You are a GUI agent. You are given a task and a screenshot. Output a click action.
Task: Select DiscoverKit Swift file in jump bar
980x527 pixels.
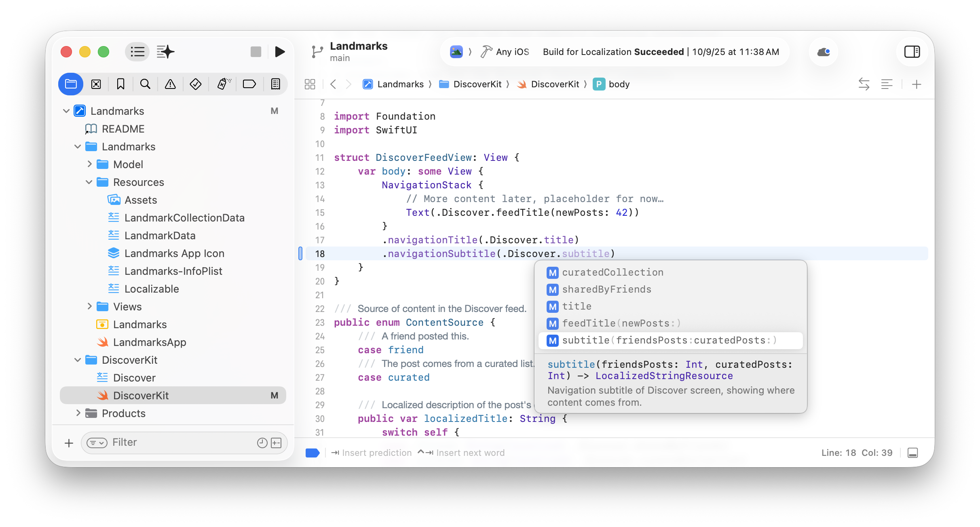point(548,84)
